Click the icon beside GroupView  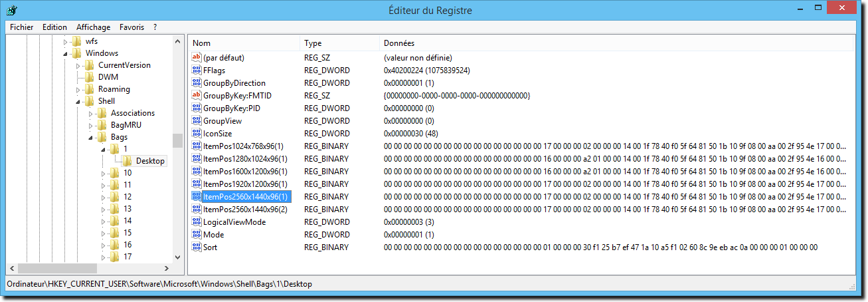197,121
